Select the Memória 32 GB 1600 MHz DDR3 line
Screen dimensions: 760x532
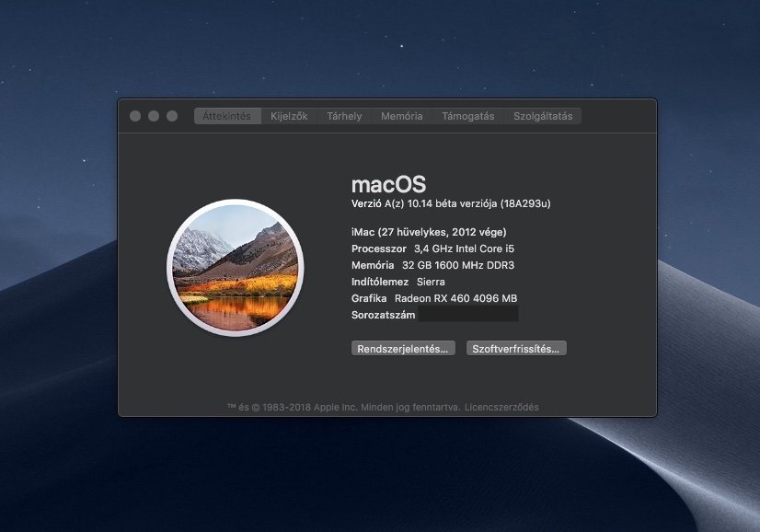point(432,265)
